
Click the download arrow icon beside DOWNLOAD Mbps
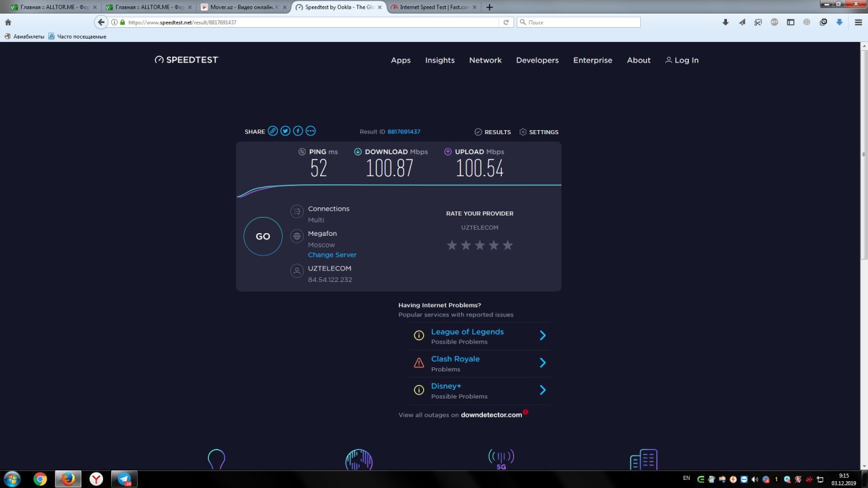(358, 152)
